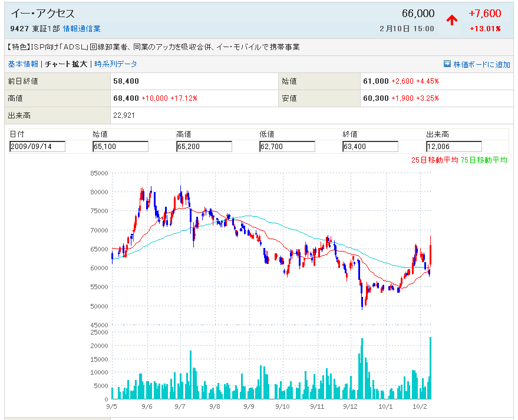Click the 低値 field showing 62,700
This screenshot has height=420, width=518.
(287, 147)
